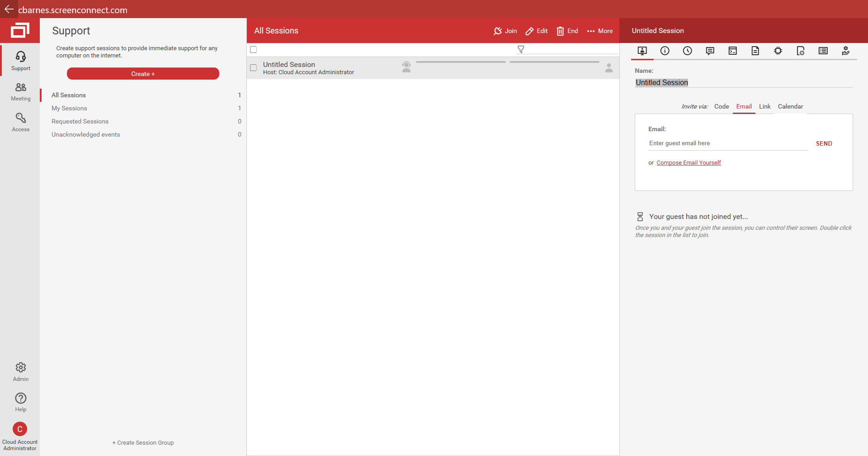Toggle the select-all sessions checkbox
Screen dimensions: 868x456
pos(253,49)
